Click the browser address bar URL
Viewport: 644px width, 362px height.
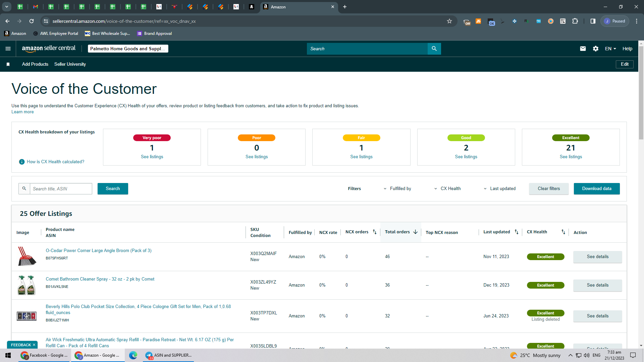click(124, 21)
